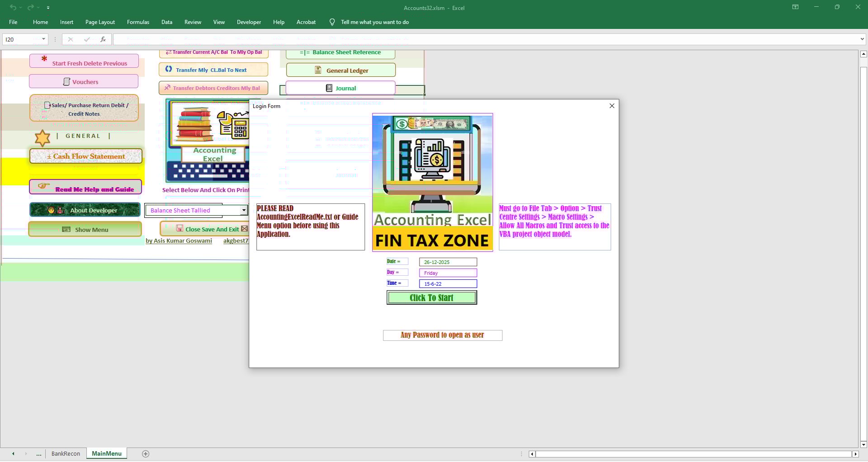This screenshot has height=462, width=868.
Task: Open Ribbon Display Options
Action: 795,7
